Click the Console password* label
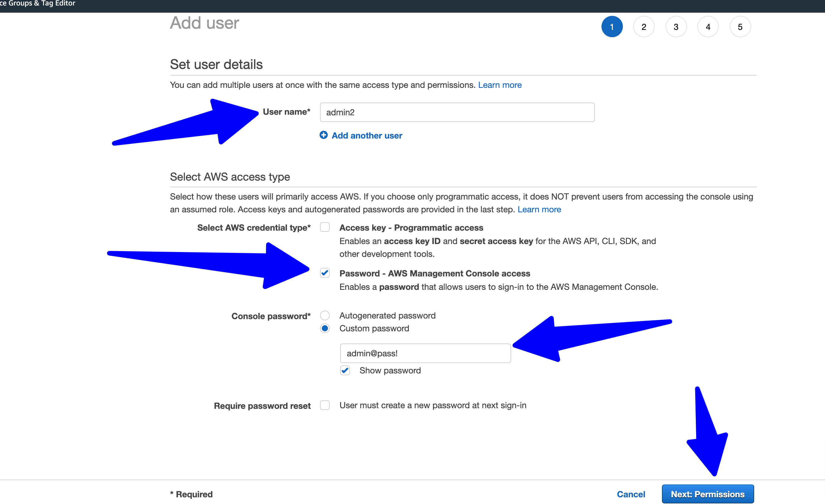This screenshot has width=825, height=504. [x=271, y=316]
